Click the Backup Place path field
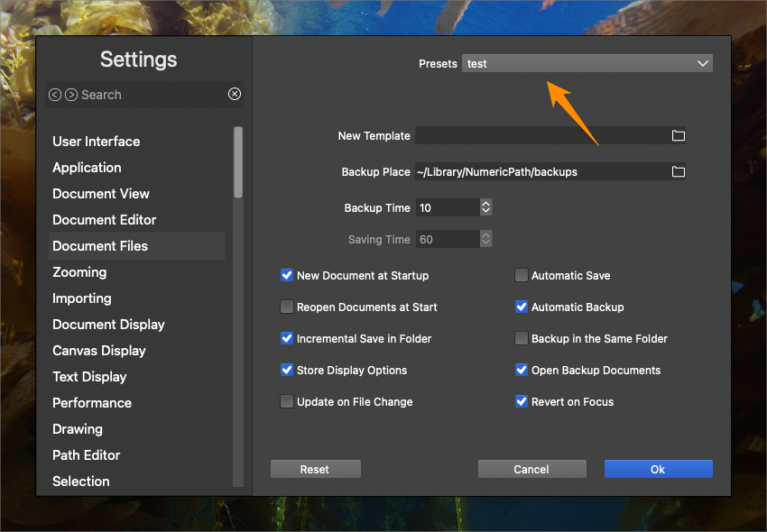The height and width of the screenshot is (532, 767). click(x=540, y=172)
